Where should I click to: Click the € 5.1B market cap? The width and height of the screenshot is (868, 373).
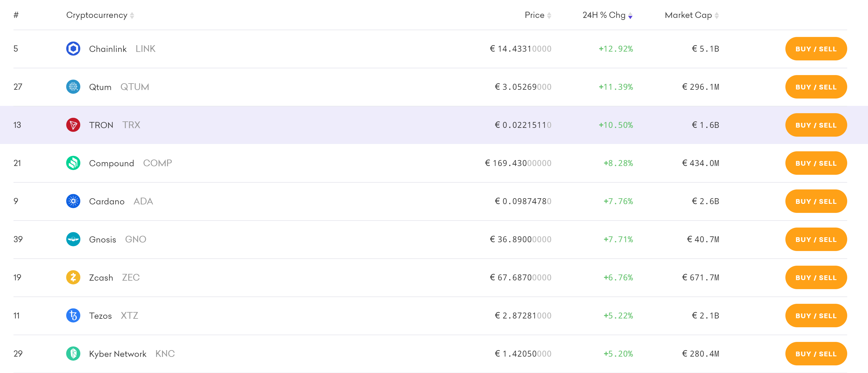[706, 49]
